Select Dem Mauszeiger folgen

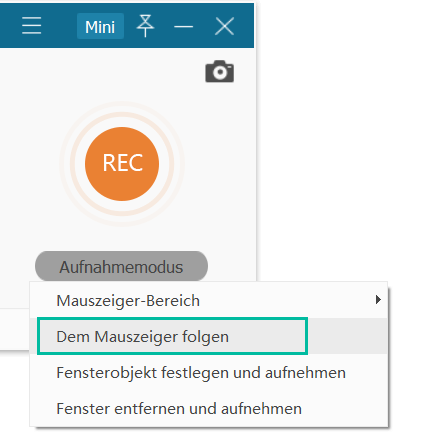(209, 336)
